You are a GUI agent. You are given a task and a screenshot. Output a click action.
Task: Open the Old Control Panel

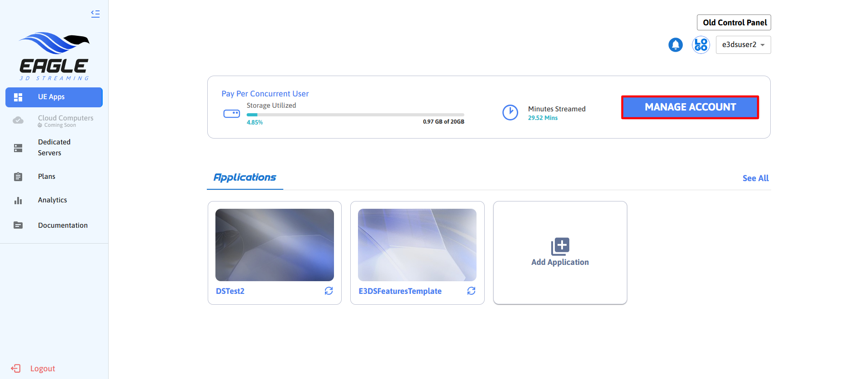pyautogui.click(x=734, y=23)
